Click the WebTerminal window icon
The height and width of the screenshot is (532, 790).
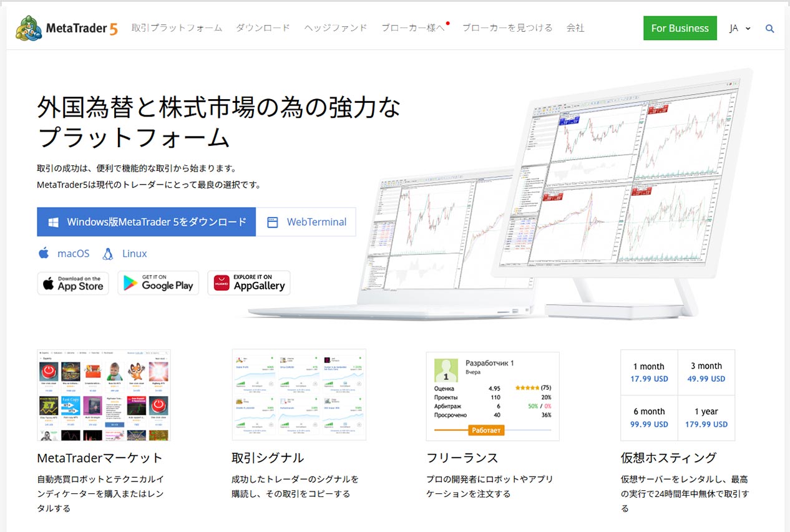[272, 222]
